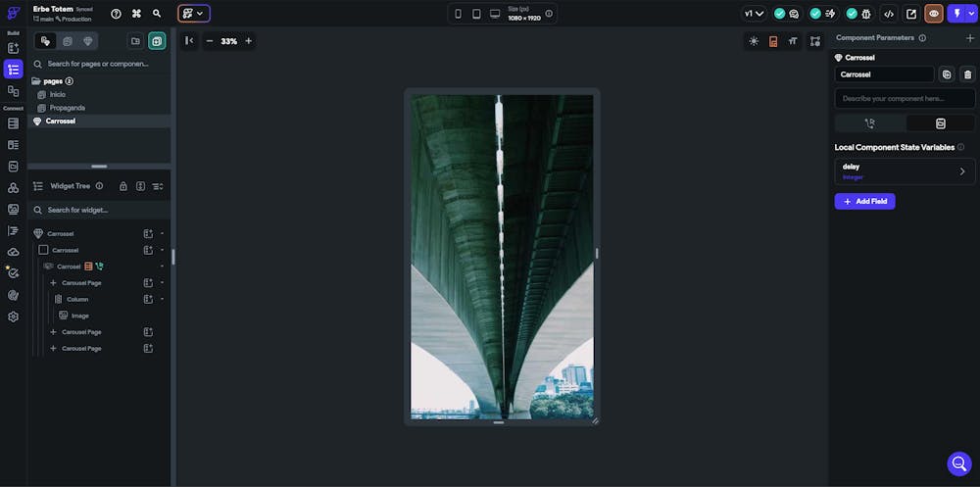Collapse the first Carousel Page node
The width and height of the screenshot is (980, 487).
tap(162, 282)
